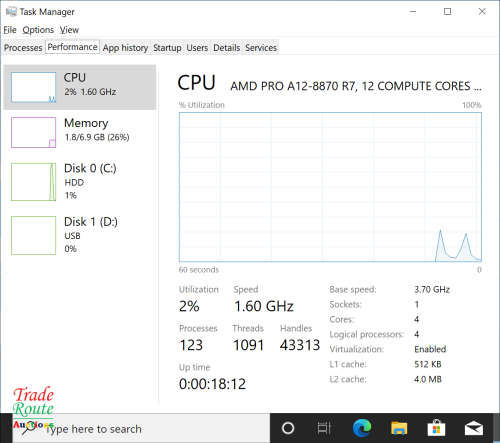Select the Disk 1 (D:) label
Screen dimensions: 500x443
point(91,222)
